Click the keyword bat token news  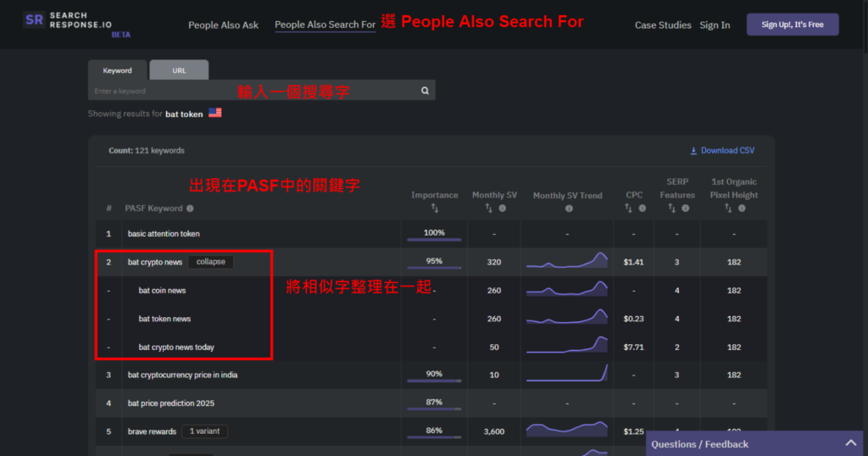point(164,319)
